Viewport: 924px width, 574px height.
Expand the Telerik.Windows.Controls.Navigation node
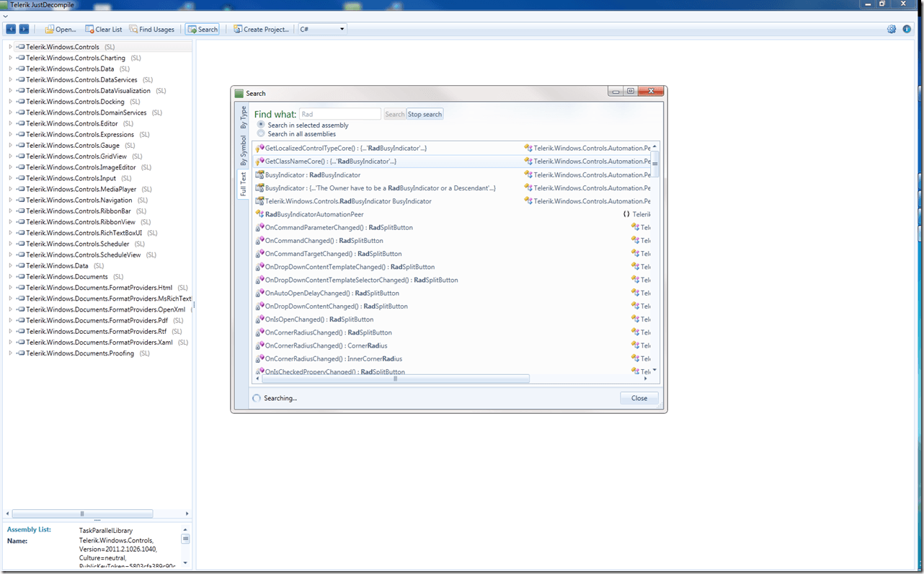[x=10, y=200]
